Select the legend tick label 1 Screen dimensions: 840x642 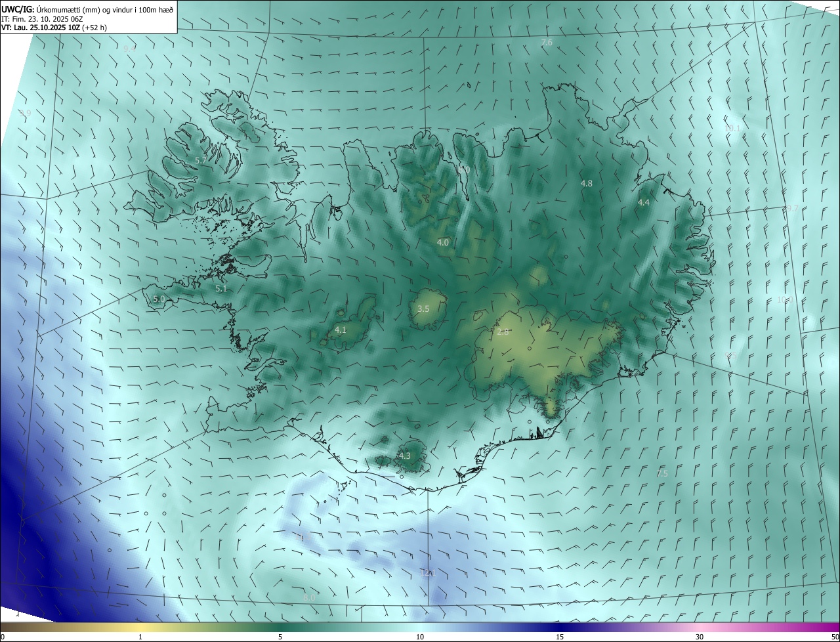[140, 637]
